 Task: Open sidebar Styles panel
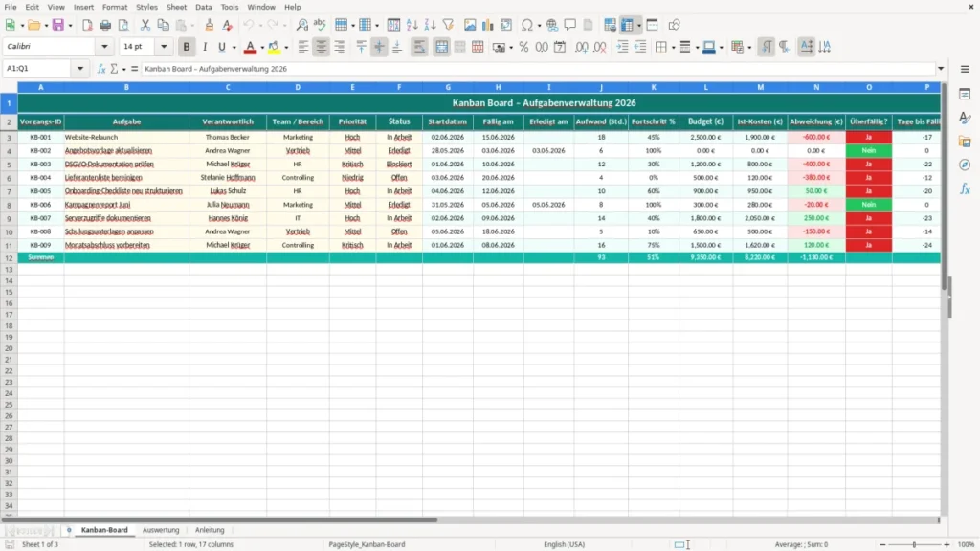(965, 118)
